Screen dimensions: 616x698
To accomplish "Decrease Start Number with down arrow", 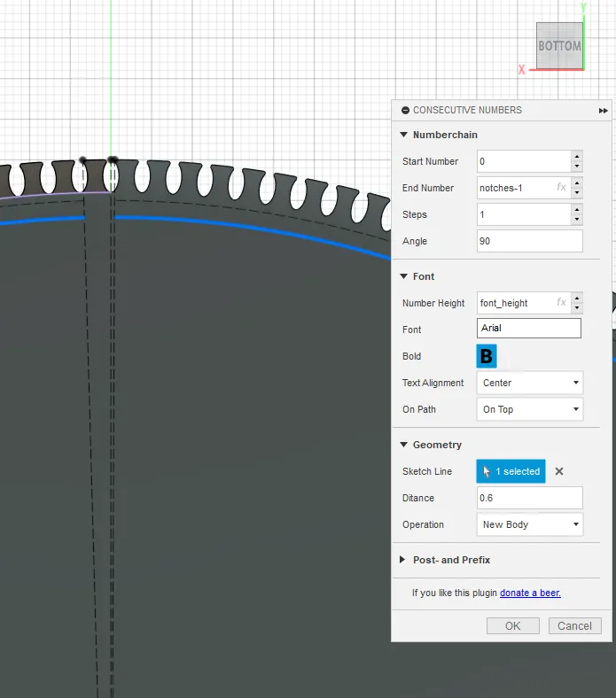I will [577, 166].
